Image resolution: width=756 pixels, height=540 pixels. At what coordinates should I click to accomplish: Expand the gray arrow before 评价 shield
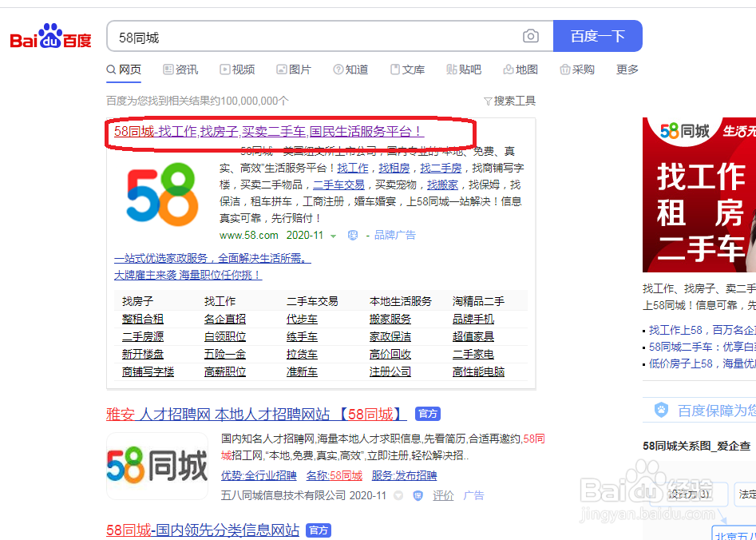coord(398,495)
